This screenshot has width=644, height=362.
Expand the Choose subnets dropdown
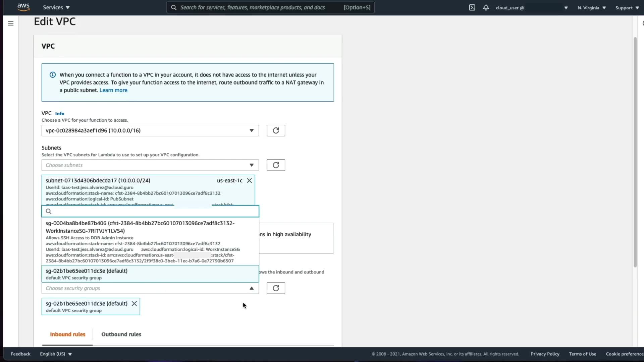click(x=150, y=165)
